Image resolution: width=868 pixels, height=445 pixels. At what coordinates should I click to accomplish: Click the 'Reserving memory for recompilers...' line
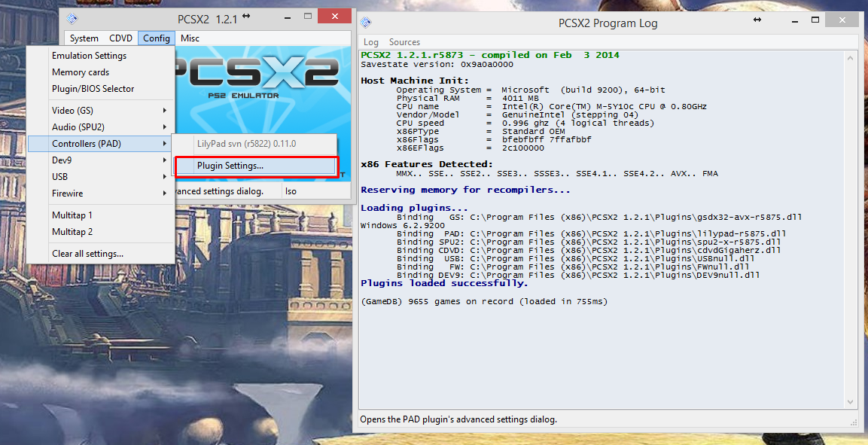(465, 190)
